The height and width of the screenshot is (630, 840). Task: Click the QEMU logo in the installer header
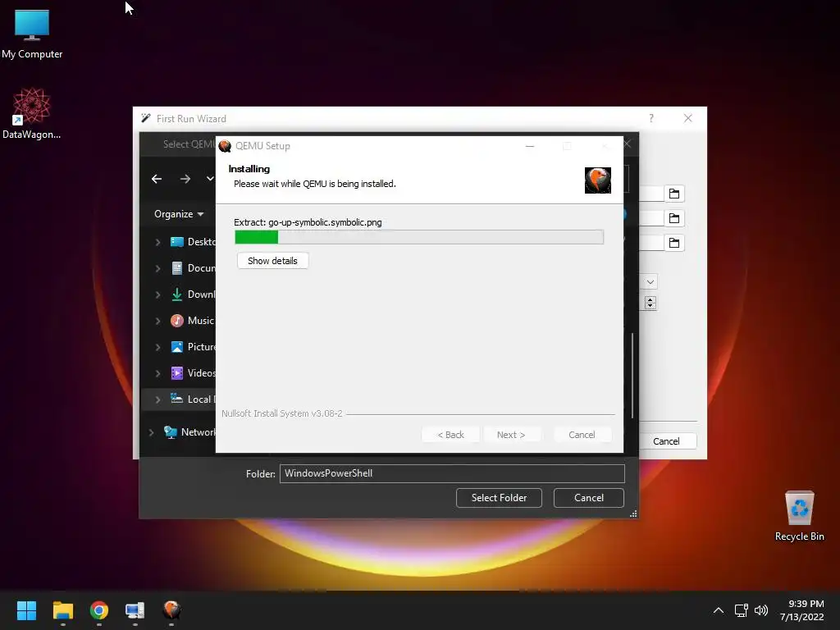coord(598,180)
